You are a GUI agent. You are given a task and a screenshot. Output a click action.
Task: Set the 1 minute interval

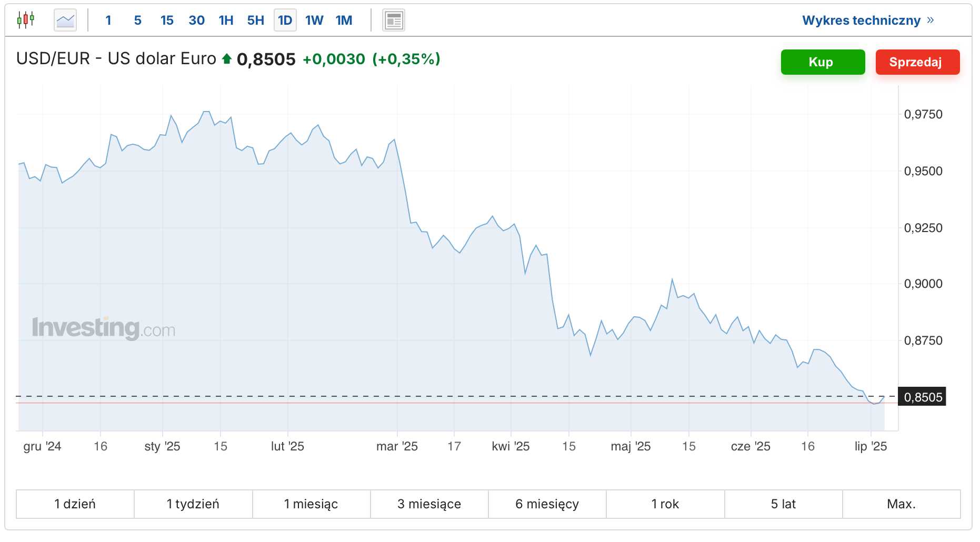pos(108,21)
